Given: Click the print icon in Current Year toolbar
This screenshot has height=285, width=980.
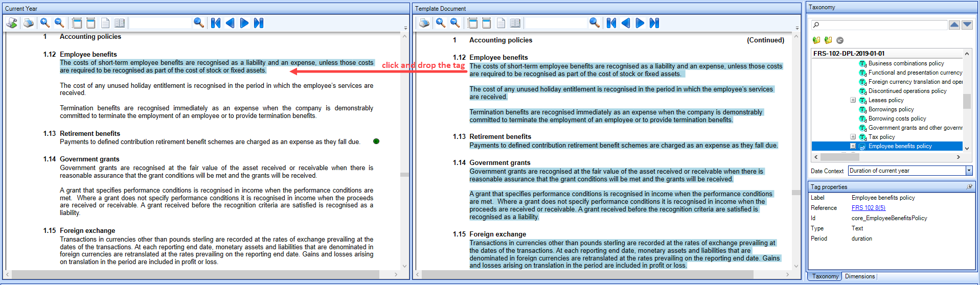Looking at the screenshot, I should tap(29, 23).
